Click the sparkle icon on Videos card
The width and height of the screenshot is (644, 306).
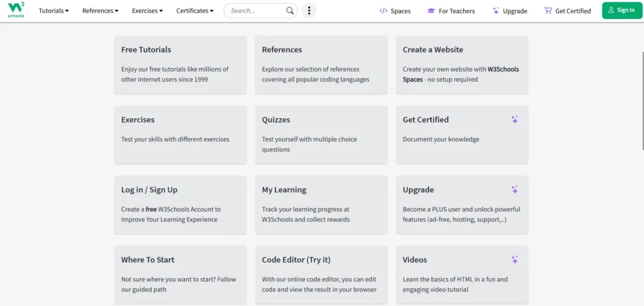pos(514,260)
